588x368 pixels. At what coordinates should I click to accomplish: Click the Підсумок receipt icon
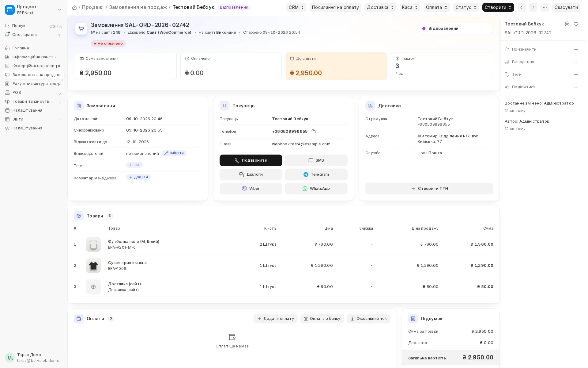pyautogui.click(x=413, y=319)
